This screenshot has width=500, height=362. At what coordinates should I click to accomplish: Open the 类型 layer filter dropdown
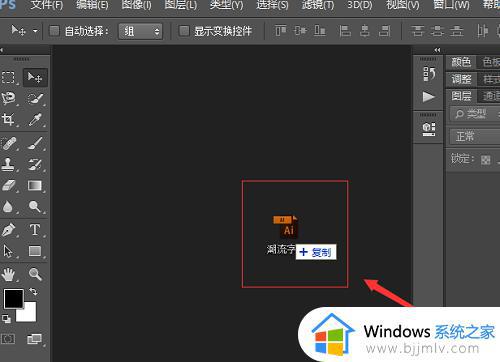coord(475,114)
